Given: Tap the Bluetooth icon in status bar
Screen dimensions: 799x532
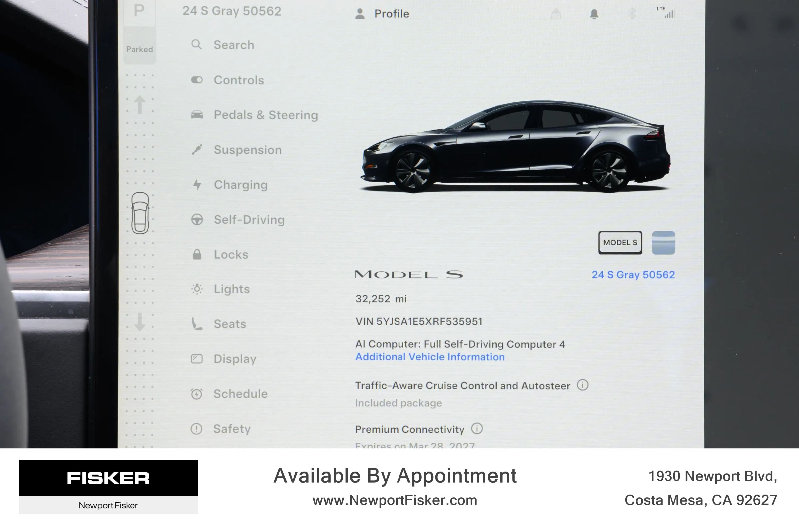Looking at the screenshot, I should coord(632,14).
